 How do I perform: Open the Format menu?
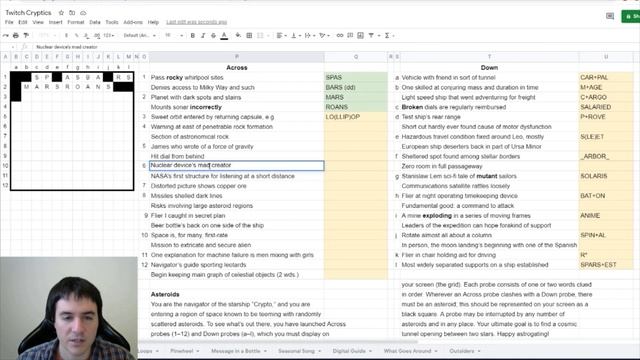point(76,22)
